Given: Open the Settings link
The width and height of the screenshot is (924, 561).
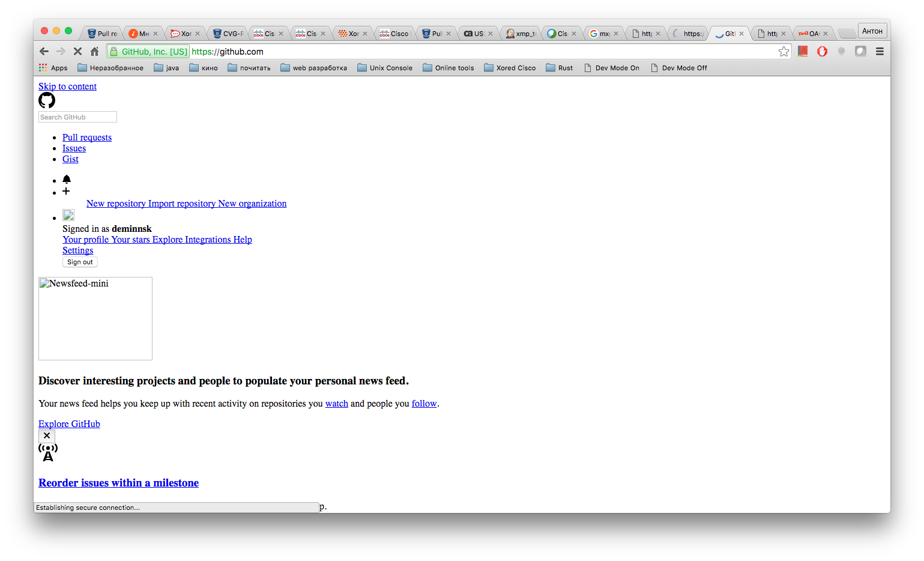Looking at the screenshot, I should (78, 250).
